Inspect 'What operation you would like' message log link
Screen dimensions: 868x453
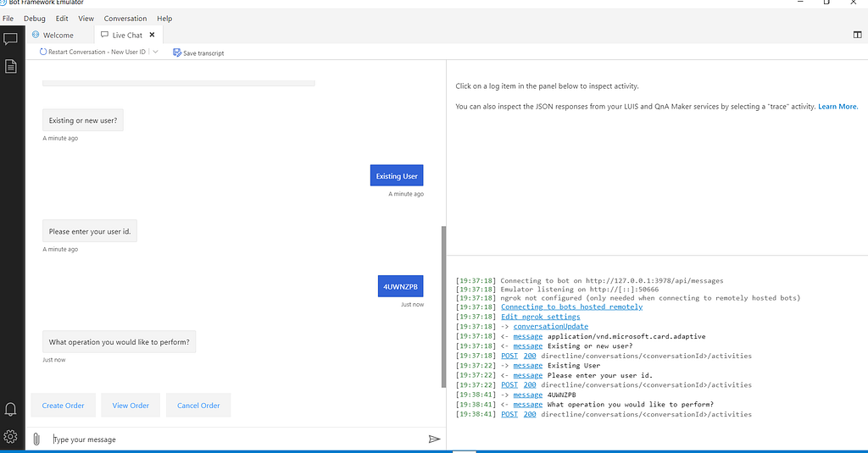pos(527,405)
